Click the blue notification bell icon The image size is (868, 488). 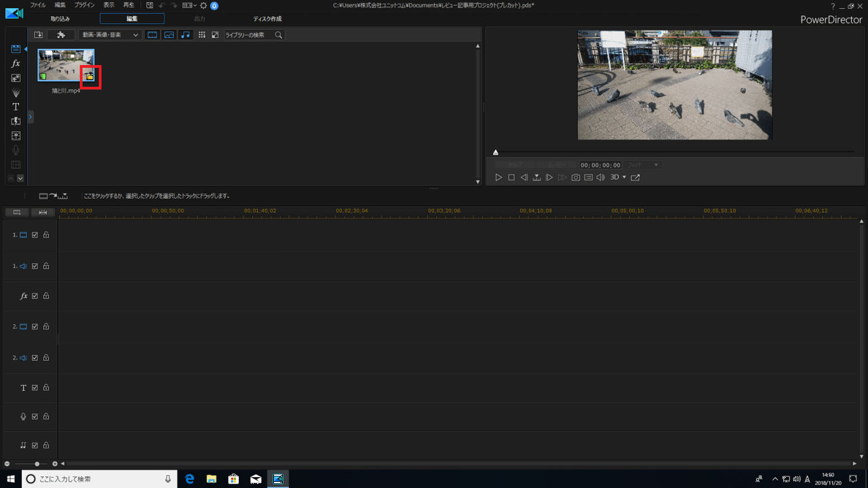214,5
